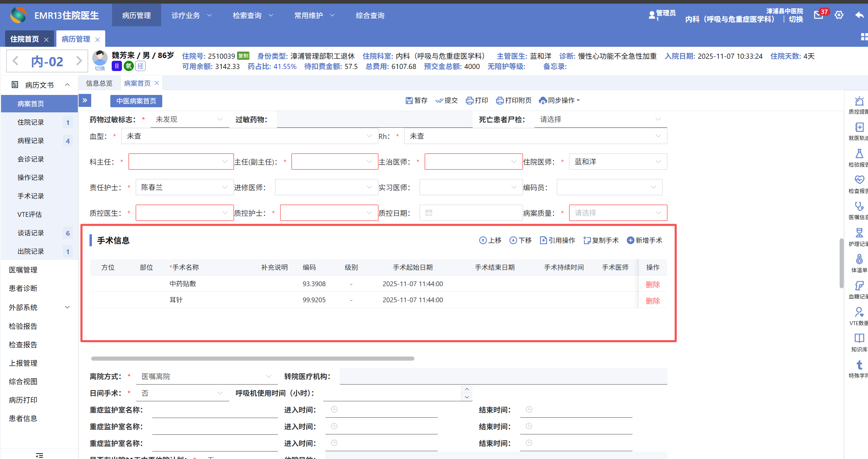Click the 体温单 thermometer icon
Viewport: 868px width, 459px height.
tap(859, 259)
